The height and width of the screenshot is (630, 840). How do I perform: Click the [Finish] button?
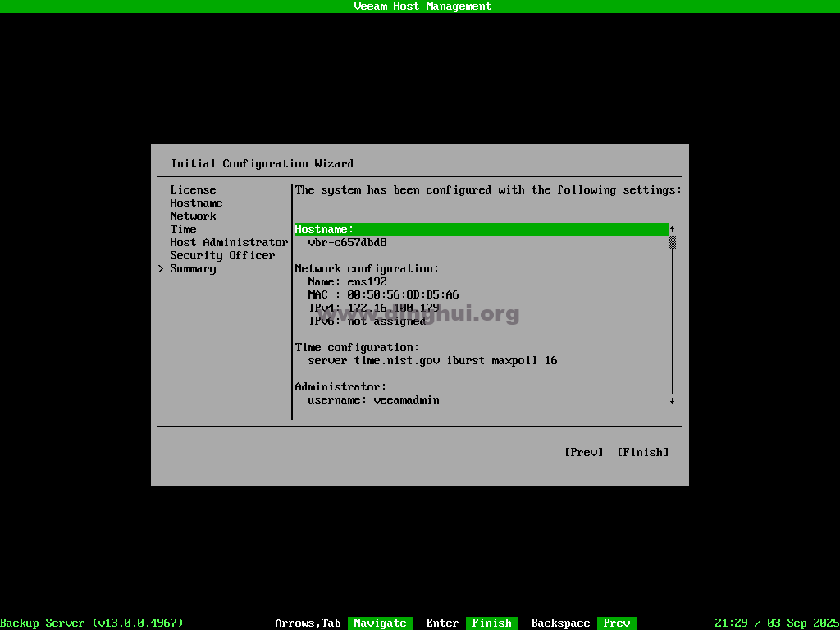[x=643, y=452]
